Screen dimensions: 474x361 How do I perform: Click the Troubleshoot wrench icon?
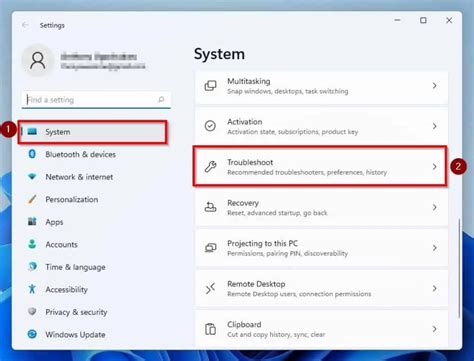(210, 166)
